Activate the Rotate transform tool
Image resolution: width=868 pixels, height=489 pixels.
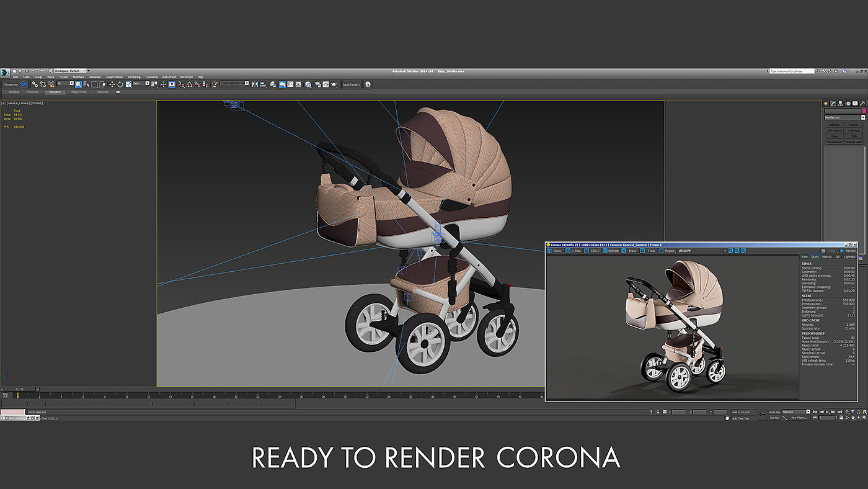click(x=120, y=84)
